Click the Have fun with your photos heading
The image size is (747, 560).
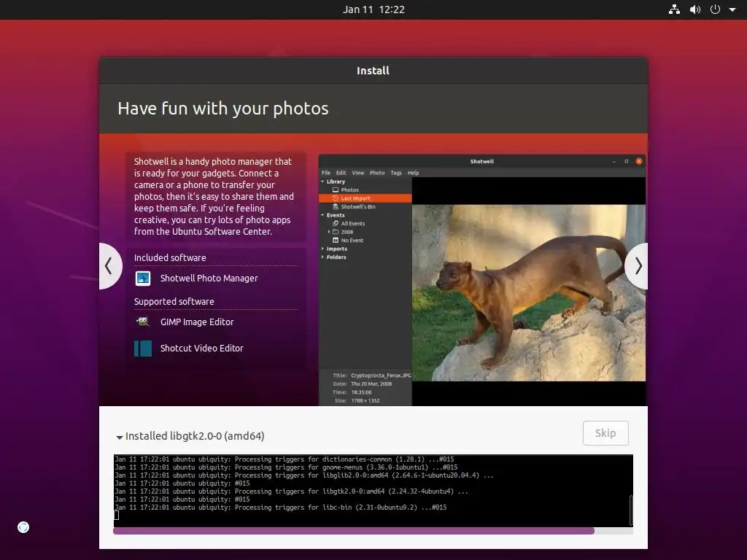point(223,109)
